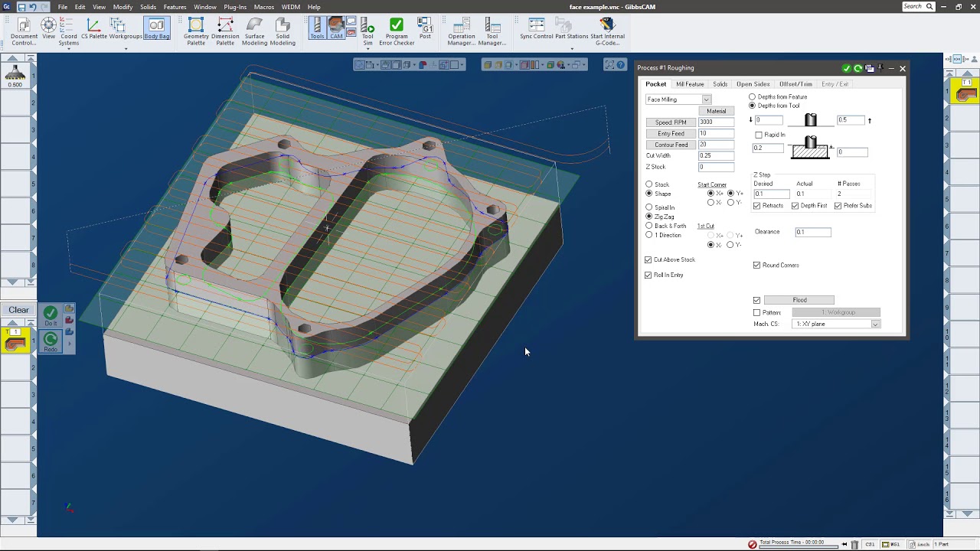Toggle the Prefer Subs checkbox
The height and width of the screenshot is (551, 980).
(x=838, y=206)
